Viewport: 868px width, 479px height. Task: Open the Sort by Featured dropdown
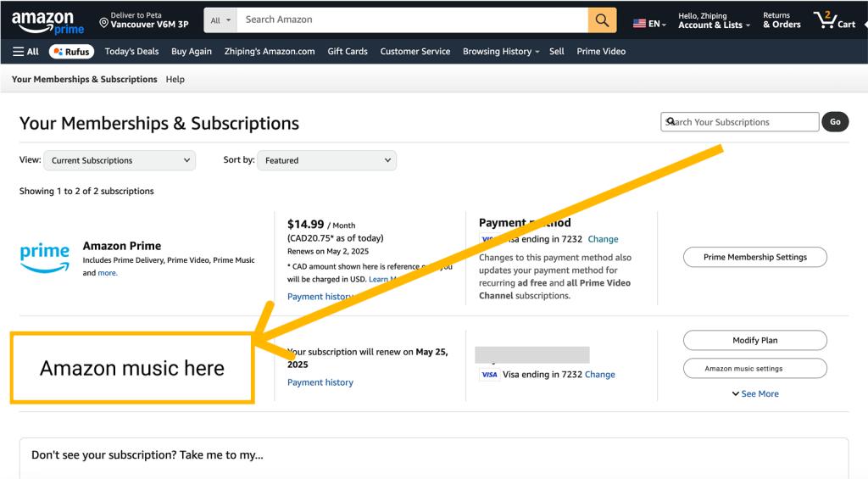[x=326, y=160]
